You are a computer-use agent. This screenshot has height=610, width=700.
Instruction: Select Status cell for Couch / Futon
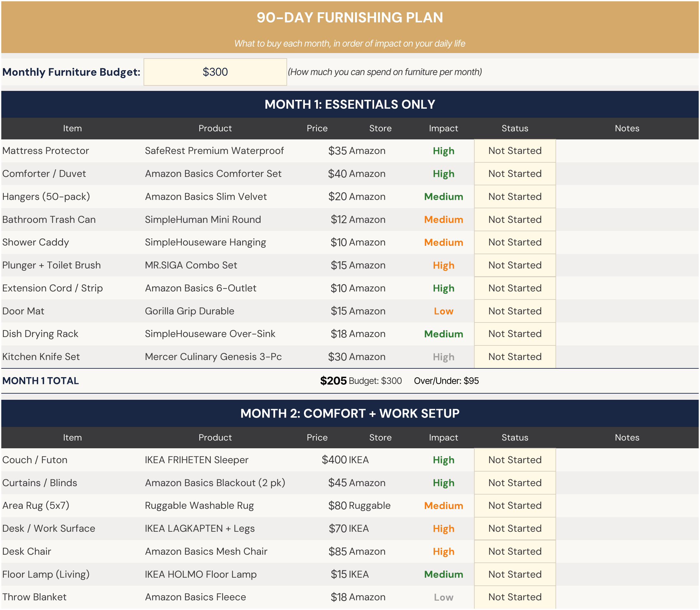(x=515, y=460)
